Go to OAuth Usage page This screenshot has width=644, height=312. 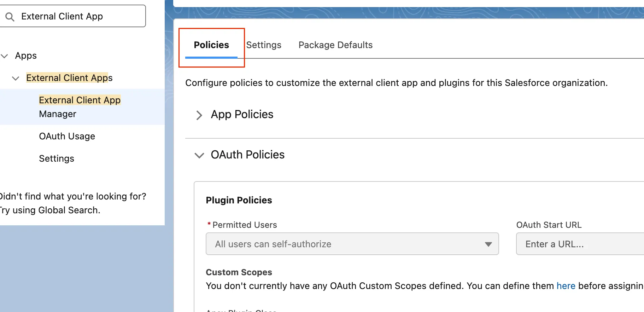click(67, 136)
